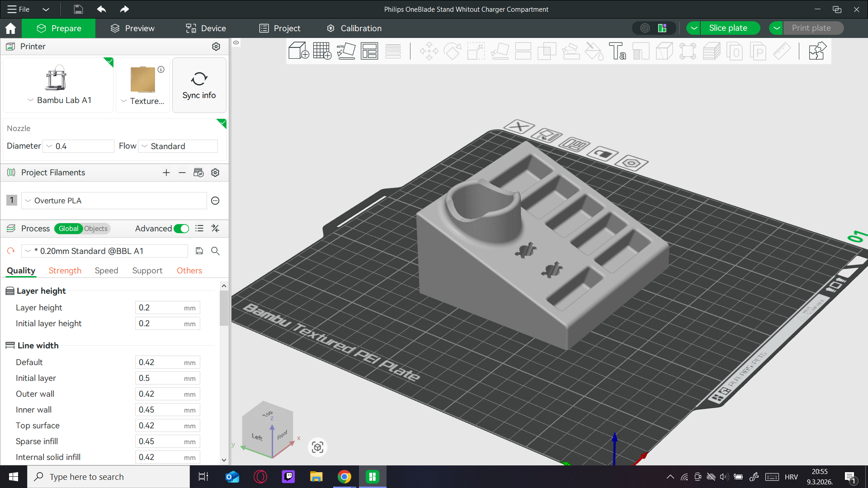The image size is (868, 488).
Task: Open the Strength settings tab
Action: tap(65, 270)
